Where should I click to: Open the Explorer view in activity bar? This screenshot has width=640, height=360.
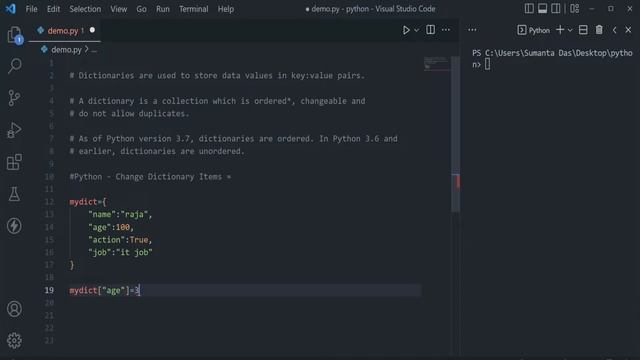pyautogui.click(x=15, y=35)
